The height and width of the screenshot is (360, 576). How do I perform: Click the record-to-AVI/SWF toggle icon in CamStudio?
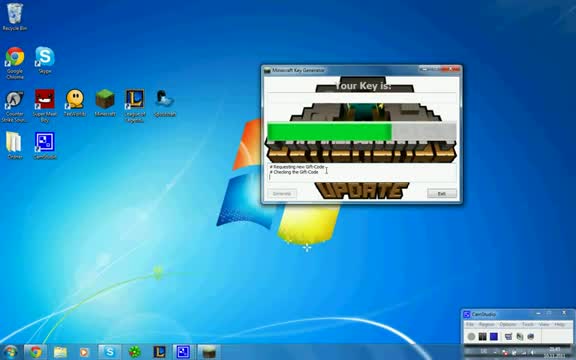click(519, 336)
